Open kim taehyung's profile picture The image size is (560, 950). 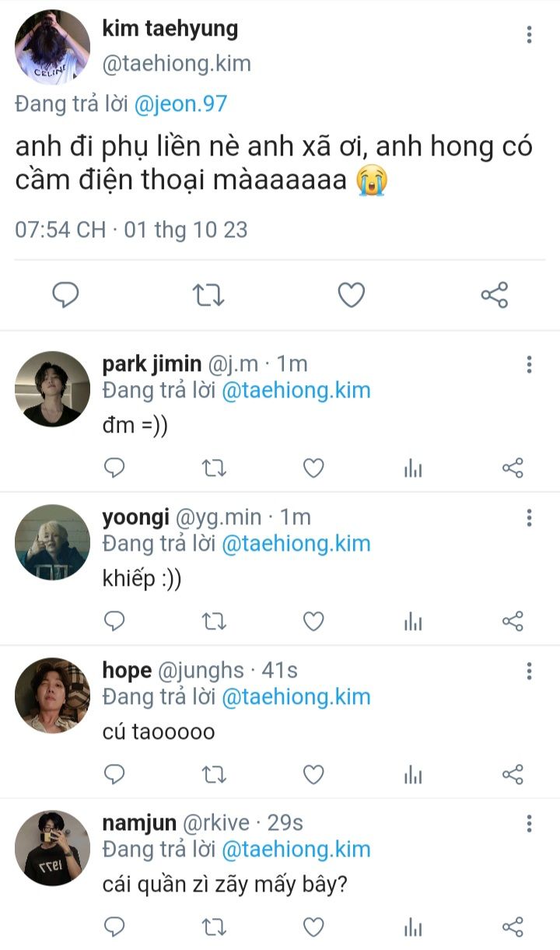click(x=52, y=47)
